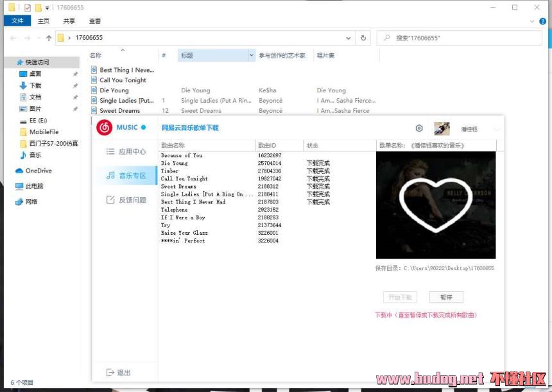Click the New Folder icon in the quick access toolbar

click(39, 8)
